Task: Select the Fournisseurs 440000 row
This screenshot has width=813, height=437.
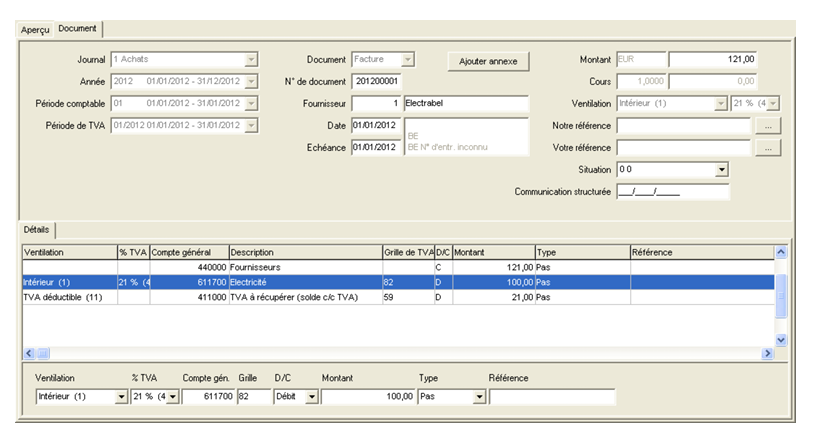Action: tap(398, 267)
